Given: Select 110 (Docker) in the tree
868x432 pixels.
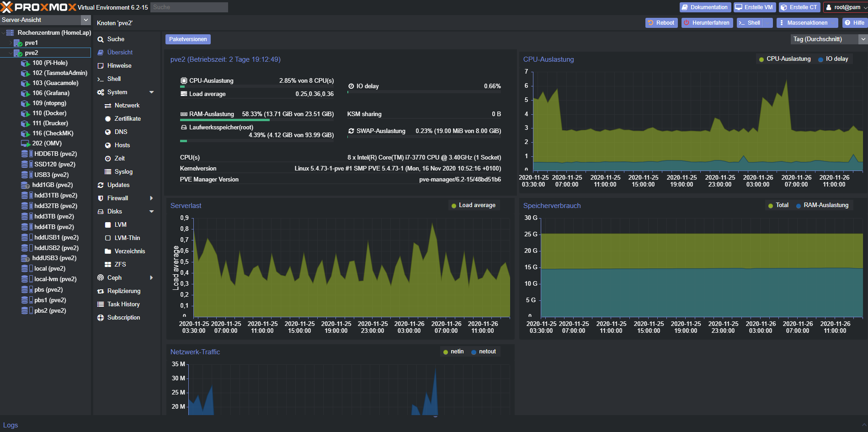Looking at the screenshot, I should tap(49, 113).
